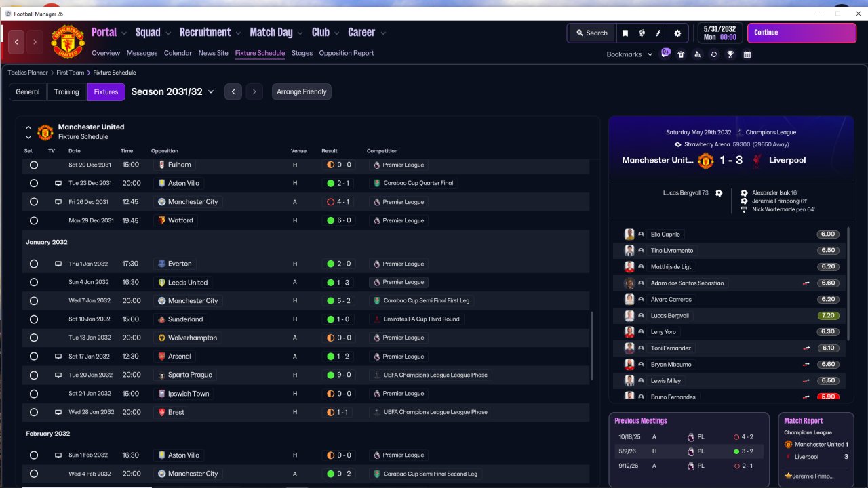Switch to the News Site tab
Image resolution: width=868 pixels, height=488 pixels.
coord(214,53)
